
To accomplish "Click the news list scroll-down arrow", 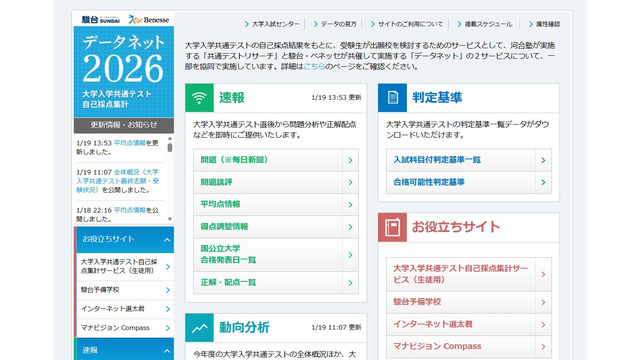I will pos(170,219).
